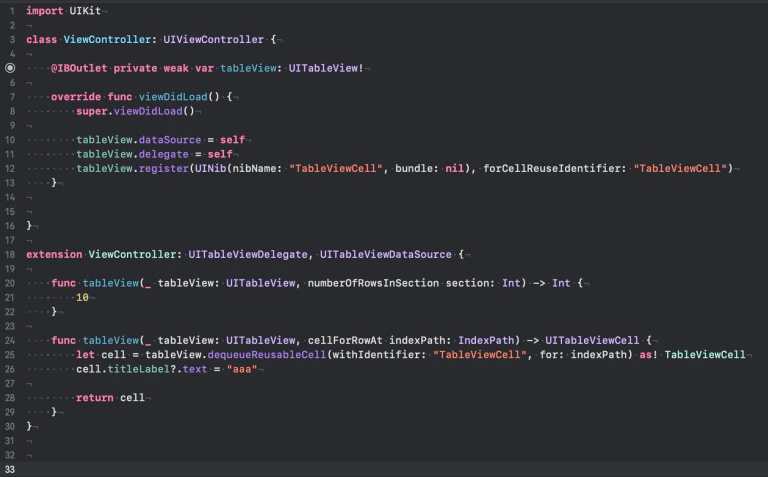
Task: Click the 'import' keyword on line 1
Action: [x=45, y=11]
